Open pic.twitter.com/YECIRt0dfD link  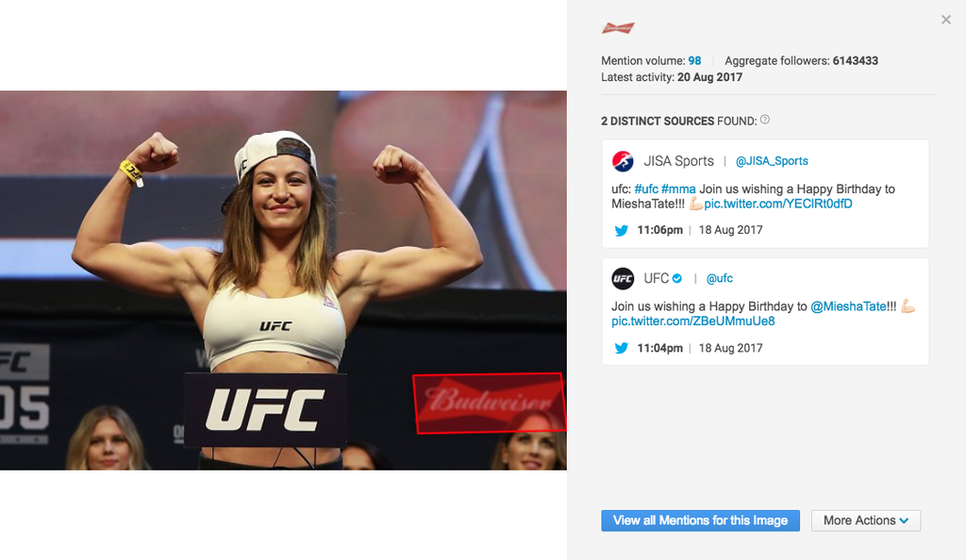pyautogui.click(x=778, y=204)
